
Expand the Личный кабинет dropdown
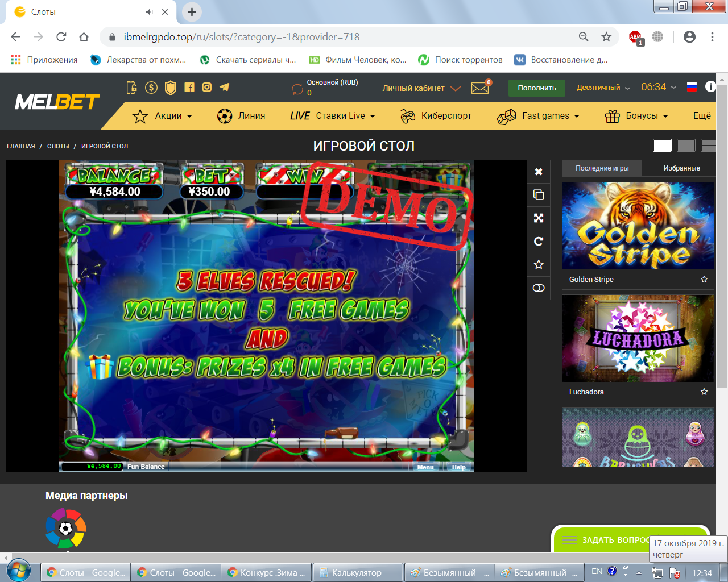click(x=421, y=88)
